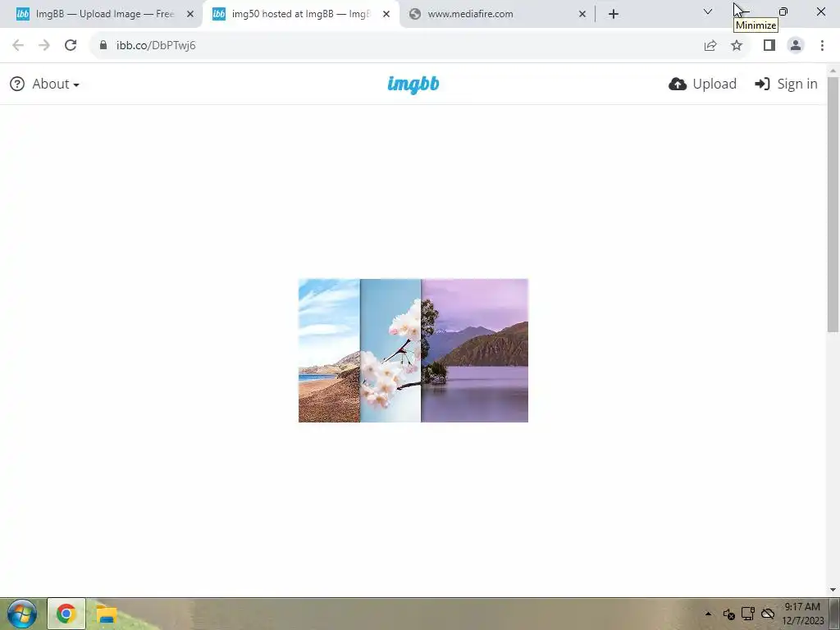Expand the About dropdown menu
The image size is (840, 630).
coord(56,84)
